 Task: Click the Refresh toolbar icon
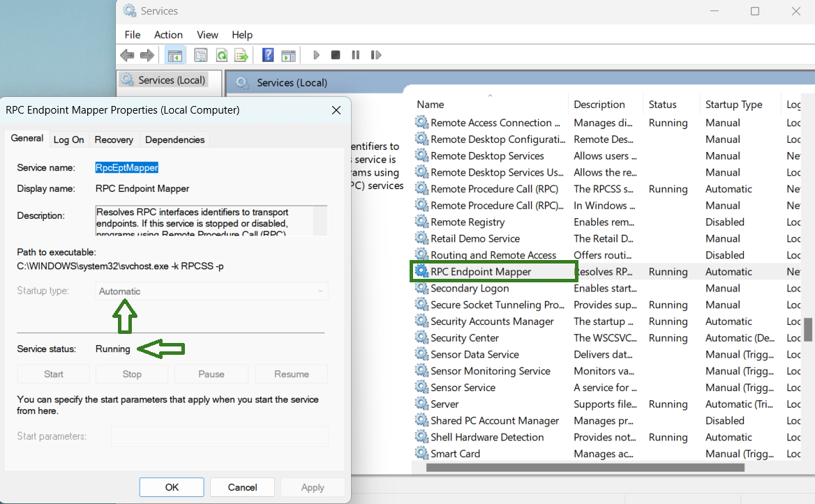pyautogui.click(x=221, y=55)
